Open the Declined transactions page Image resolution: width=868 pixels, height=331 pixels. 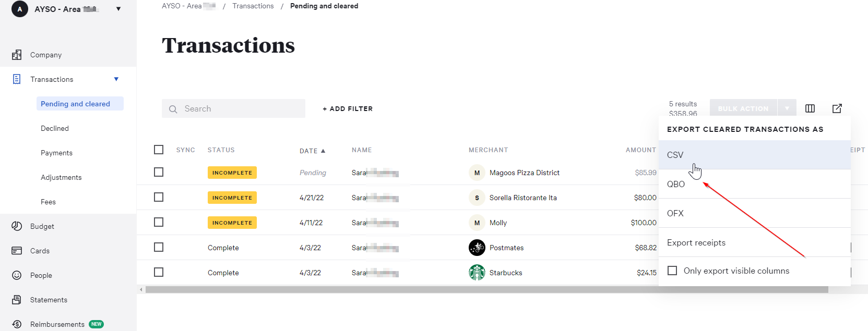[x=55, y=128]
